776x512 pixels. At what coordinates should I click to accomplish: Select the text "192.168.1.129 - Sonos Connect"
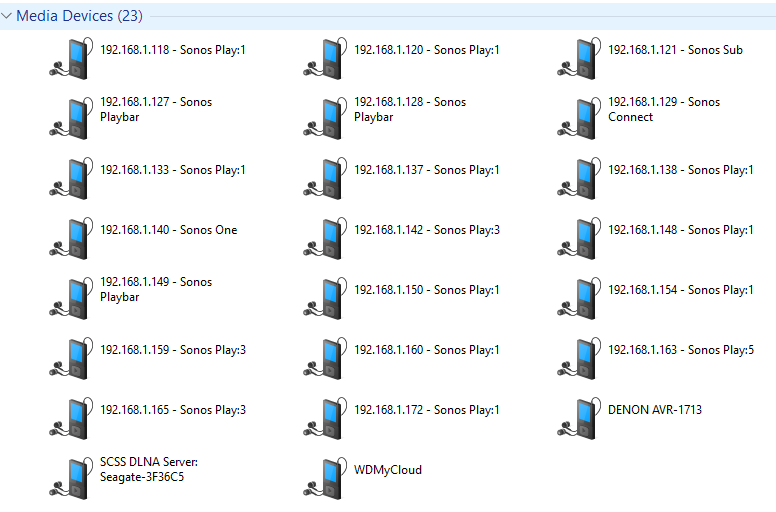[664, 109]
